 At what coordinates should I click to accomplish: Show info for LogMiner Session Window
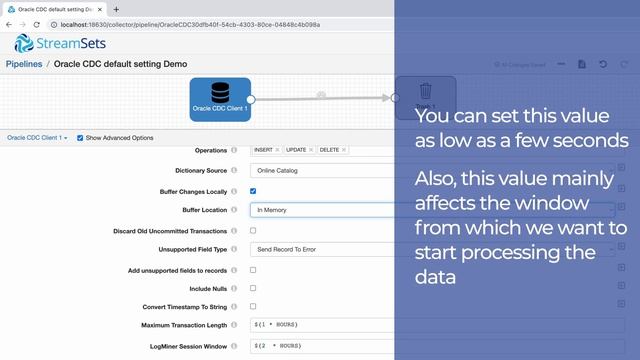(234, 346)
